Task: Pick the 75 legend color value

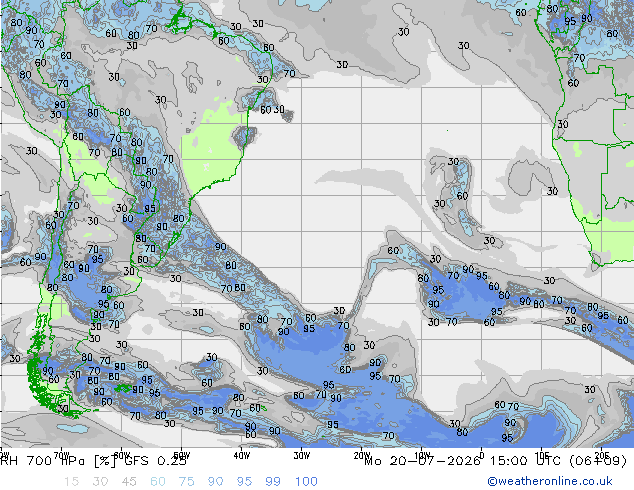Action: click(186, 482)
